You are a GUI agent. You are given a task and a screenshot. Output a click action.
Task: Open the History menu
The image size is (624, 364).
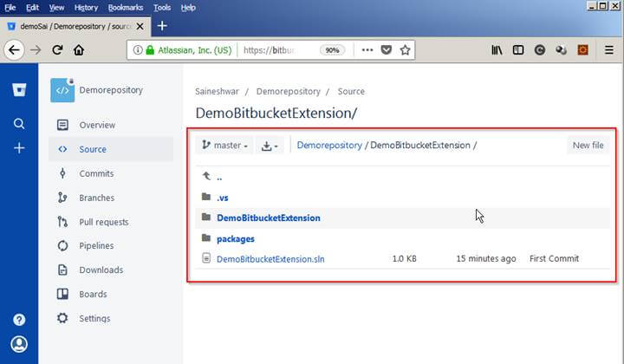pos(86,7)
